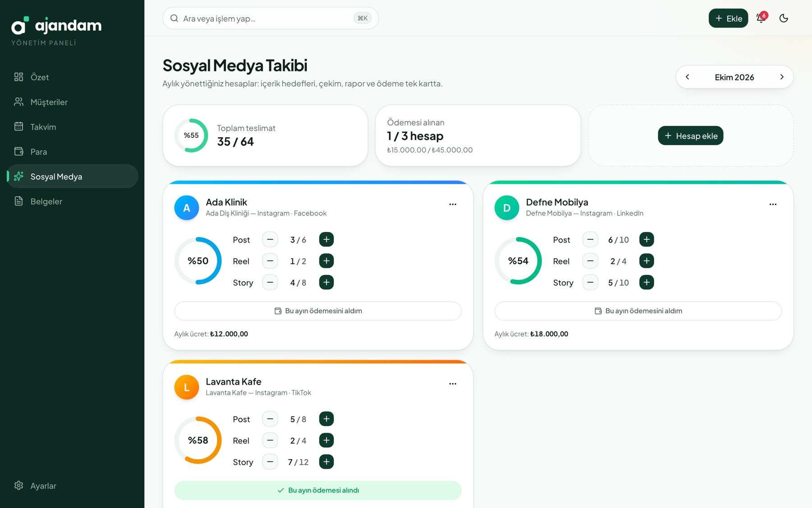Toggle Lavanta Kafe payment received status
The width and height of the screenshot is (812, 508).
pyautogui.click(x=318, y=490)
